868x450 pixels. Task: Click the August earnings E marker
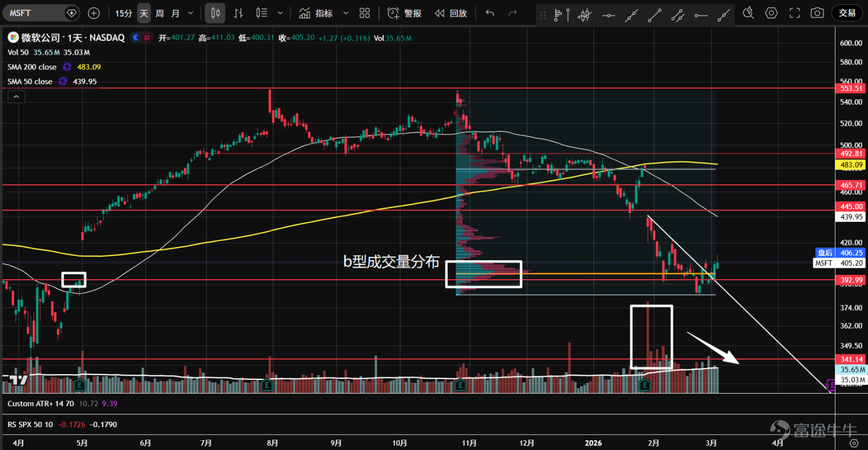266,385
